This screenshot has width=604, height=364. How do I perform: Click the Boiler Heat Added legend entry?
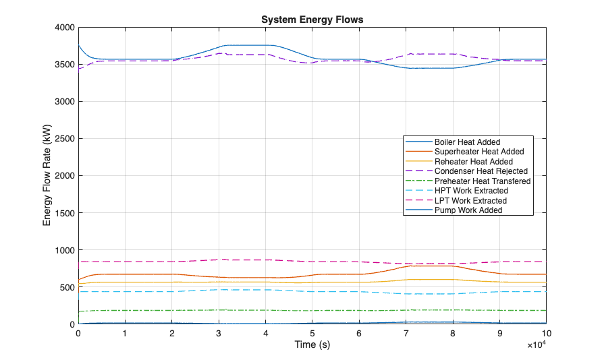pos(467,142)
